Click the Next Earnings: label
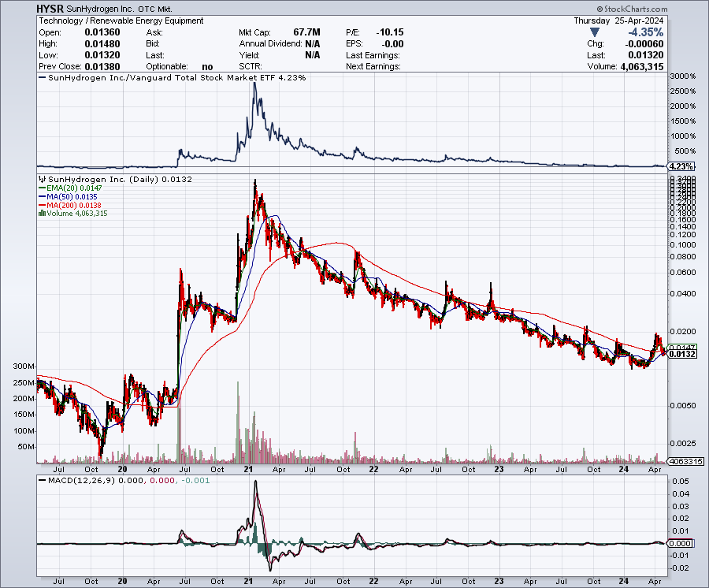Image resolution: width=709 pixels, height=588 pixels. tap(373, 66)
